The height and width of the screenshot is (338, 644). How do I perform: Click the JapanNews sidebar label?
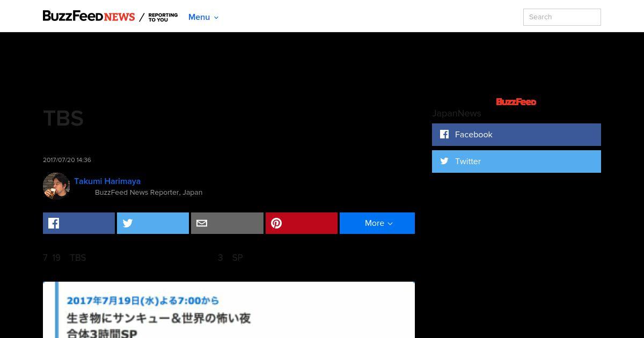[x=457, y=113]
